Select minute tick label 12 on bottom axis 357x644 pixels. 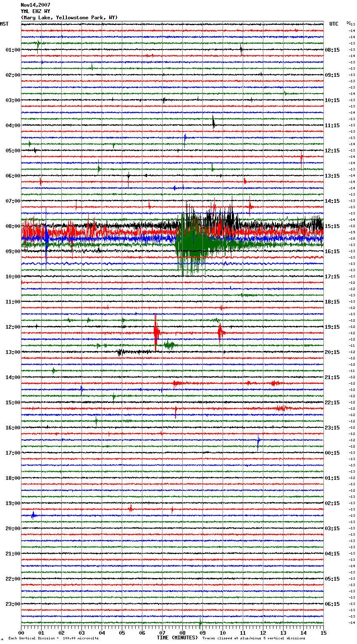pyautogui.click(x=263, y=633)
